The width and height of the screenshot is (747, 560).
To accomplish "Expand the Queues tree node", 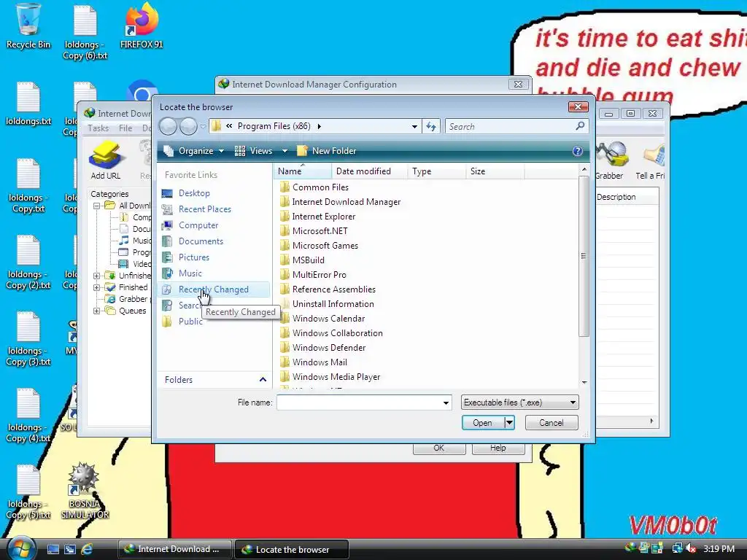I will click(97, 311).
